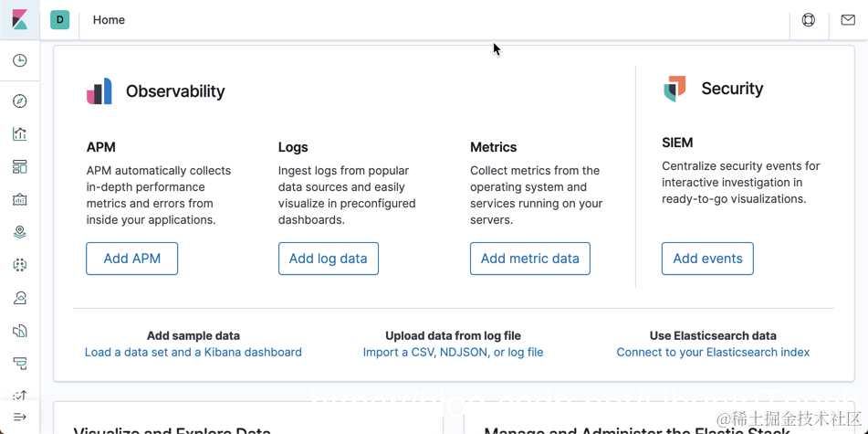Image resolution: width=868 pixels, height=434 pixels.
Task: Open Discover compass icon in sidebar
Action: pos(19,101)
